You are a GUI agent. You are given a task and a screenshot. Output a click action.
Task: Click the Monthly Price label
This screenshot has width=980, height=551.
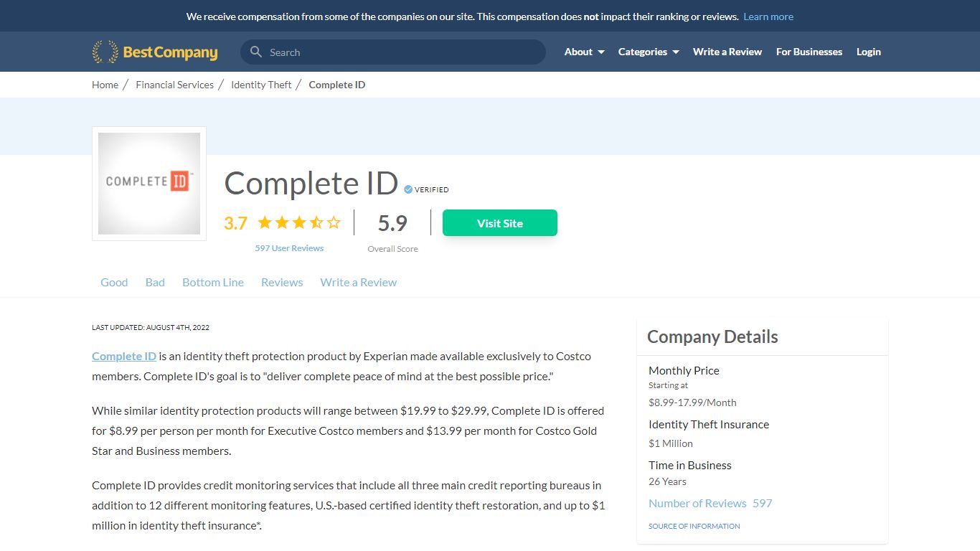coord(684,370)
